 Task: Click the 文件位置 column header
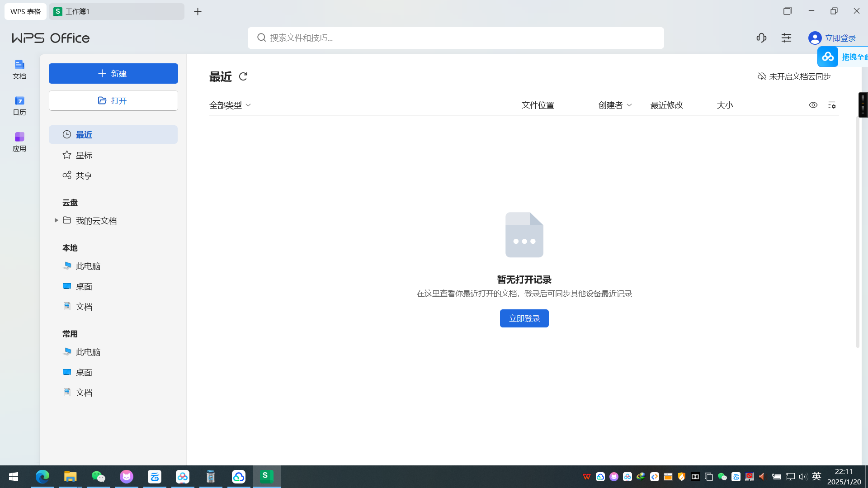click(x=538, y=105)
